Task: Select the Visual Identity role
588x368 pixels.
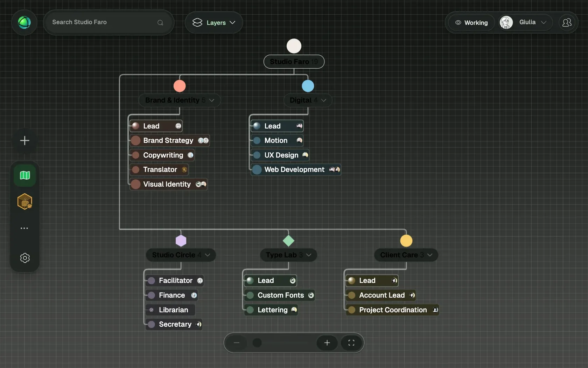Action: (169, 184)
